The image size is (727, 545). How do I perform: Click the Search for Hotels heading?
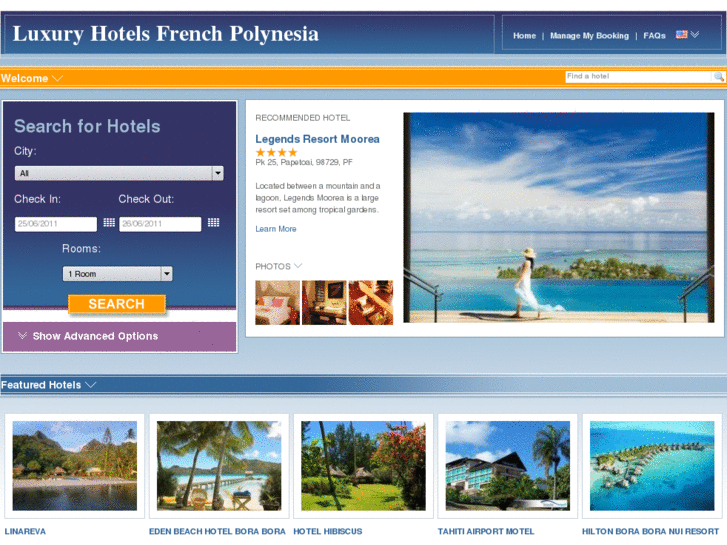click(x=87, y=126)
